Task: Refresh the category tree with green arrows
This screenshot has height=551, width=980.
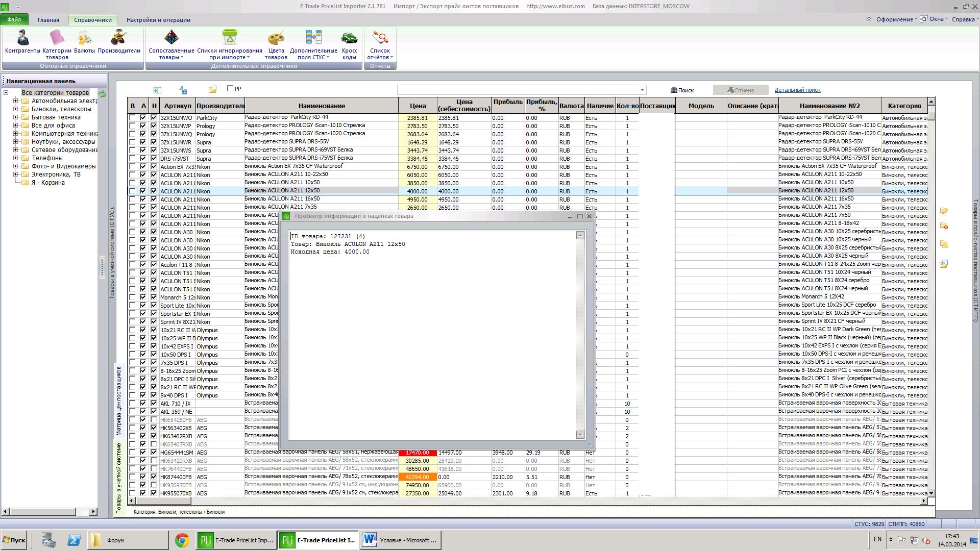Action: (102, 93)
